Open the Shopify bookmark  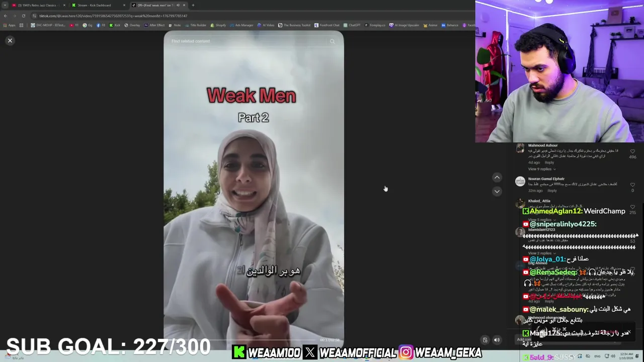pyautogui.click(x=218, y=25)
